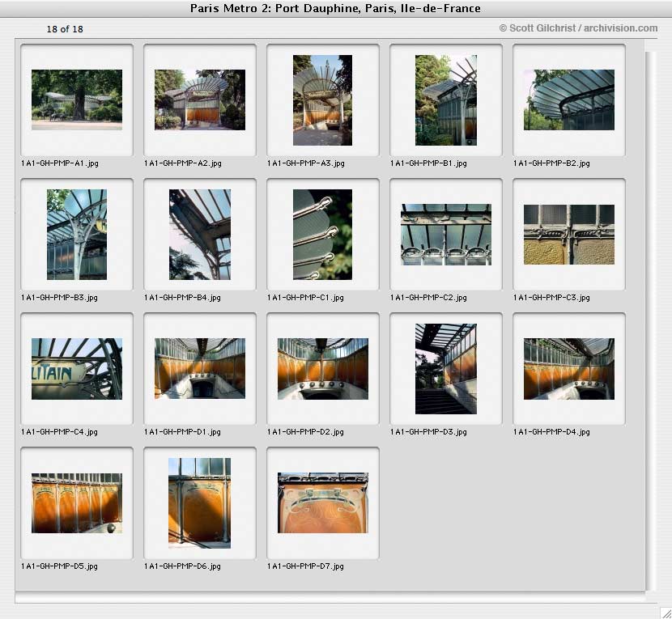Screen dimensions: 672x619
Task: Click filename label 1A1-GH-PMP-D5.jpg
Action: point(60,566)
